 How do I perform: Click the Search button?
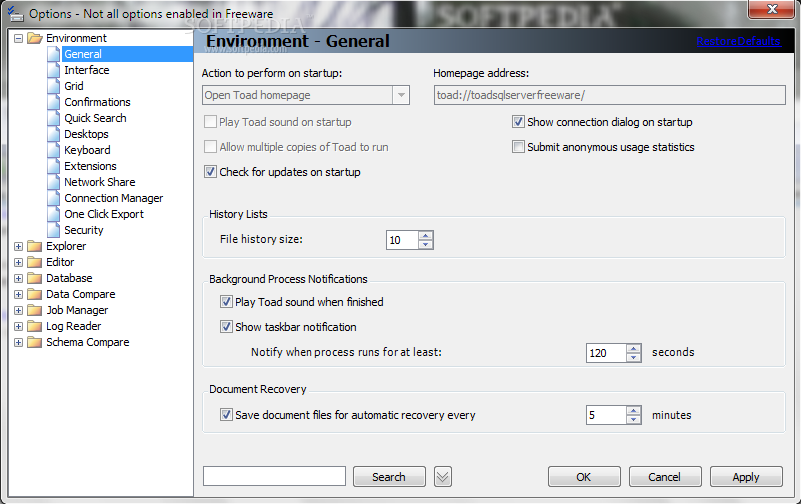pos(389,476)
